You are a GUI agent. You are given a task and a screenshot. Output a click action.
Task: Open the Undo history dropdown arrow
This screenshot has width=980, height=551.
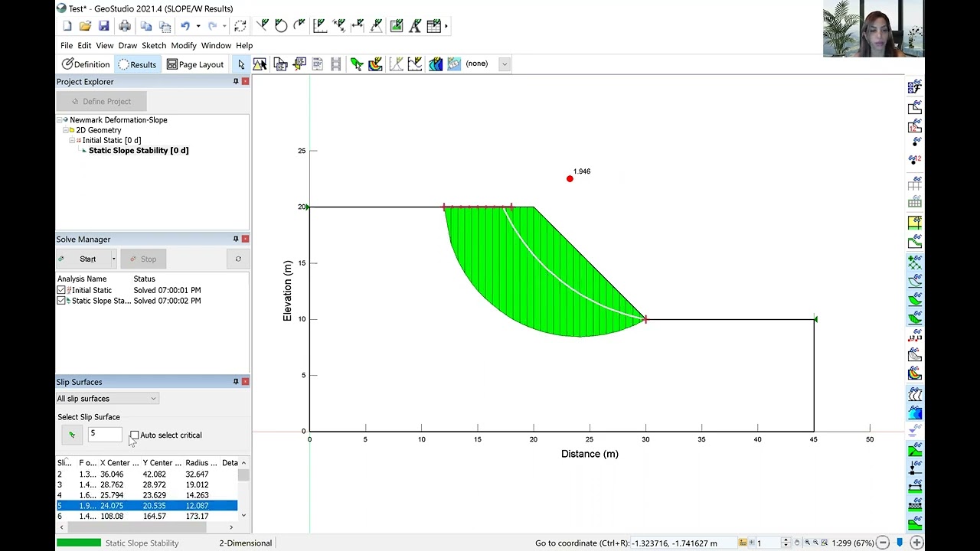click(x=198, y=26)
